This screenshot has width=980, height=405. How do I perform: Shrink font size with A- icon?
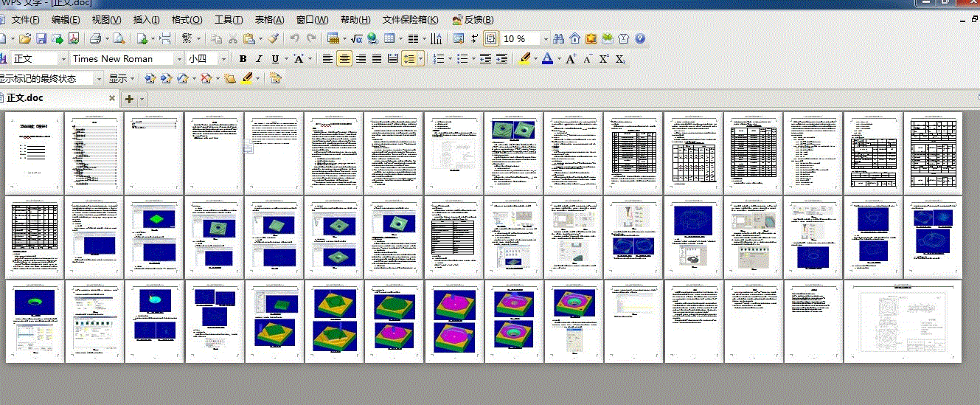[588, 58]
